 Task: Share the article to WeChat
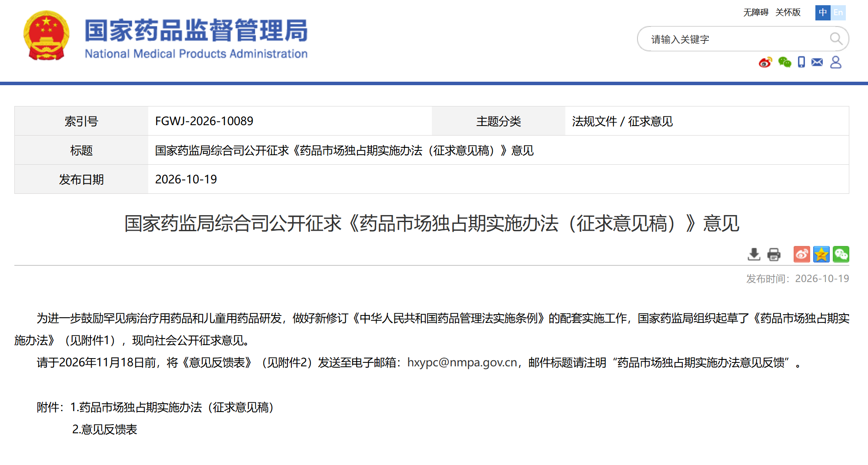click(841, 254)
